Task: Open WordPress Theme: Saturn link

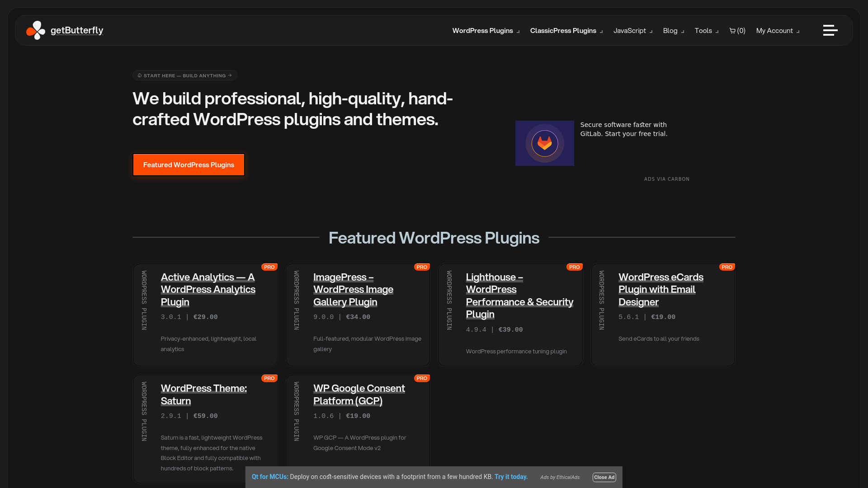Action: 203,394
